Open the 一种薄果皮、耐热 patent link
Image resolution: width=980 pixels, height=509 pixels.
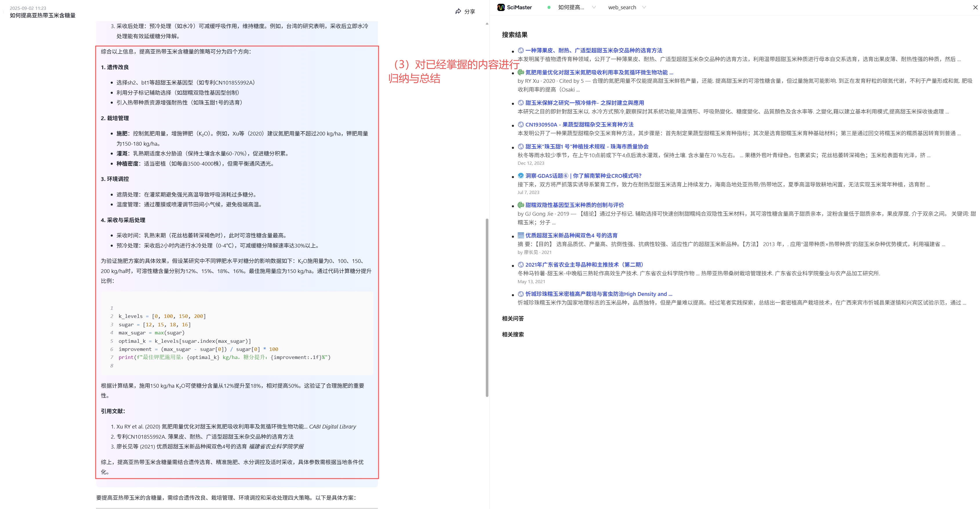(594, 50)
